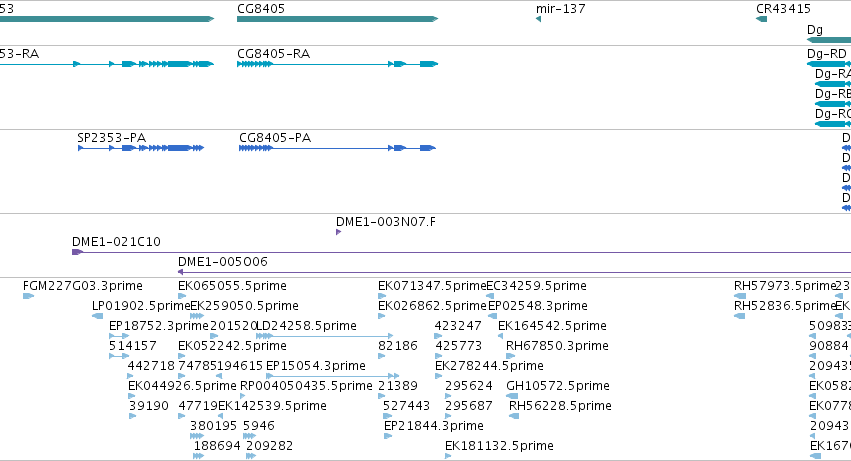The height and width of the screenshot is (461, 851).
Task: Click the EP21844.3prime EST label
Action: pos(434,426)
